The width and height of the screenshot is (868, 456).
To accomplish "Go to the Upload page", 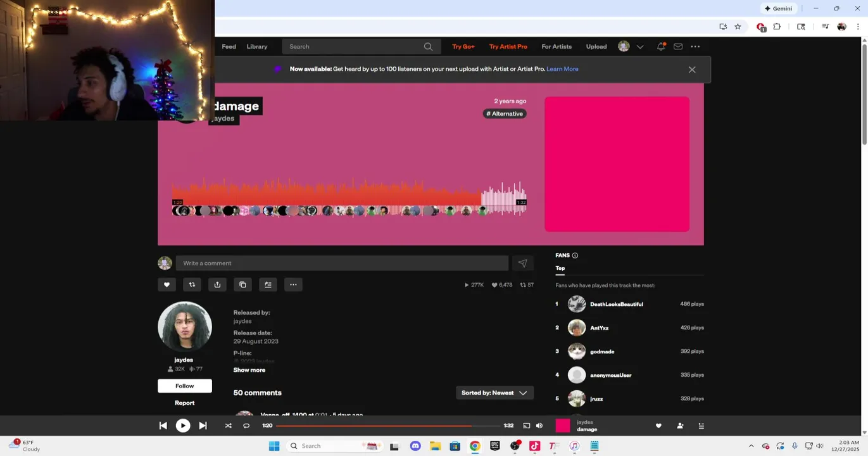I will click(x=596, y=46).
